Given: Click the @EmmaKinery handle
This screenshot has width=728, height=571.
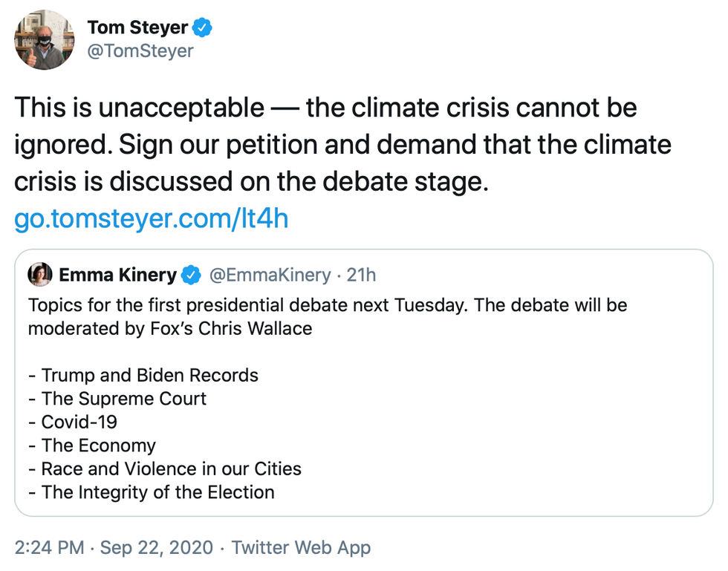Looking at the screenshot, I should coord(270,275).
